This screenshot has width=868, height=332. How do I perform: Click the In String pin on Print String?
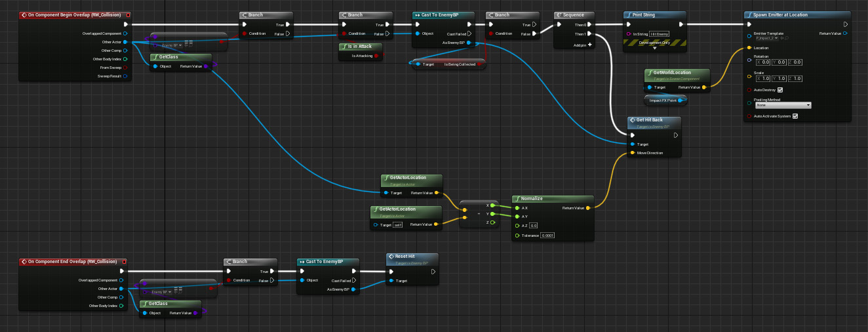(x=629, y=33)
